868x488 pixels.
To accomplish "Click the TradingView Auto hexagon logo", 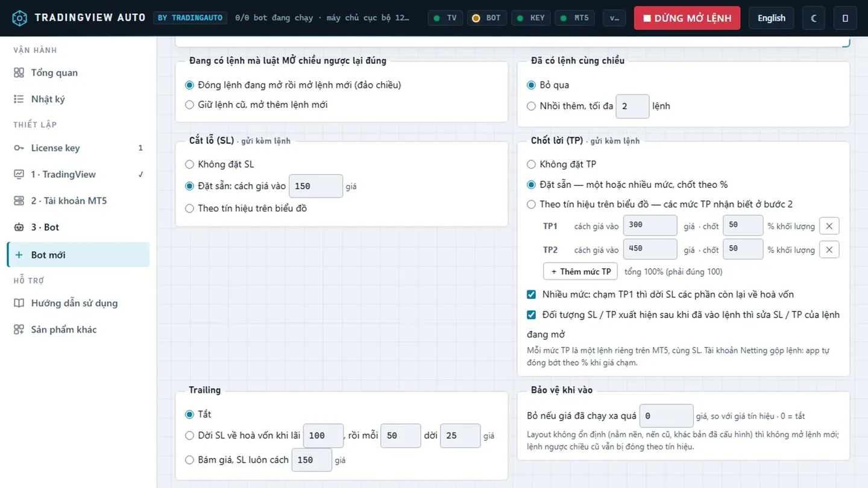I will pyautogui.click(x=19, y=18).
